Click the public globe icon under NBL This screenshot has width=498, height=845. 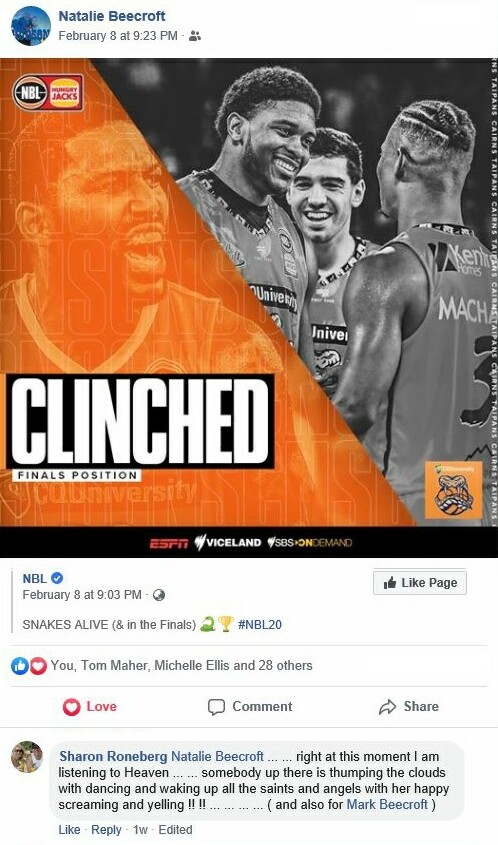coord(159,595)
